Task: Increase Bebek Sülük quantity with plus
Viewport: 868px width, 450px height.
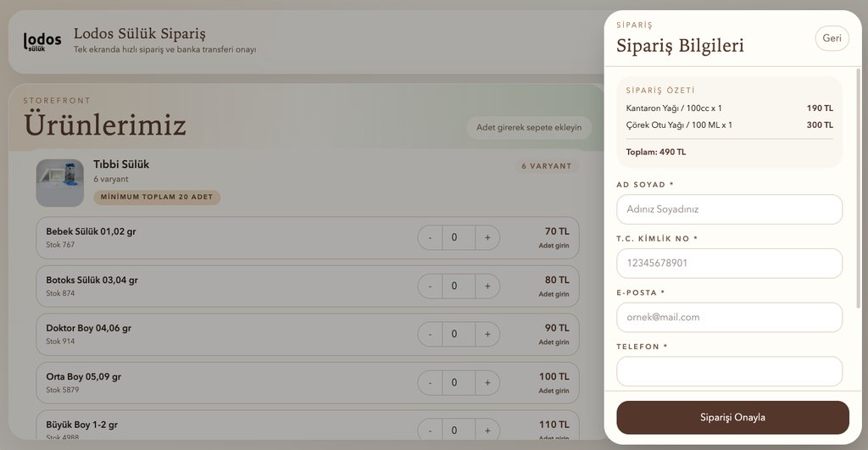Action: pyautogui.click(x=487, y=238)
